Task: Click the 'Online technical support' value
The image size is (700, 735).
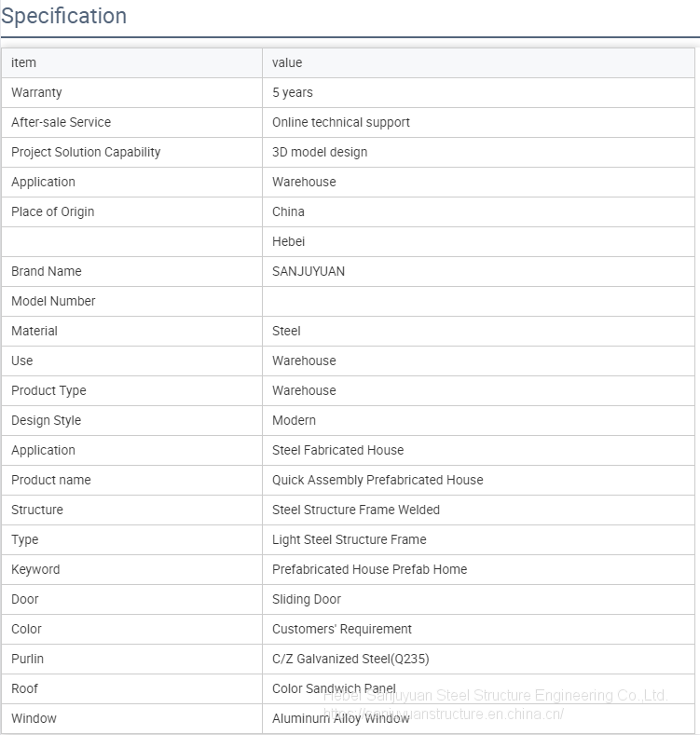Action: coord(341,122)
